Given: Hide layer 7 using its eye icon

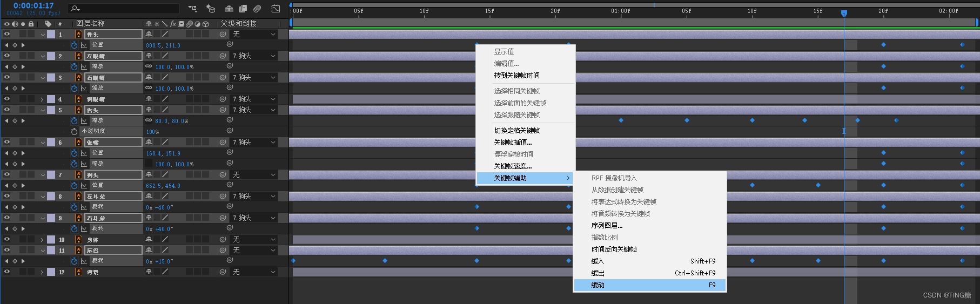Looking at the screenshot, I should (7, 175).
